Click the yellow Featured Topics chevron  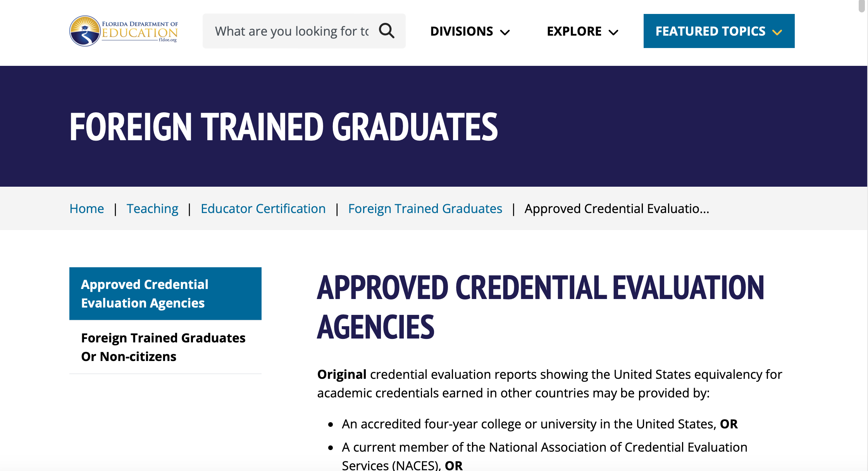tap(777, 32)
